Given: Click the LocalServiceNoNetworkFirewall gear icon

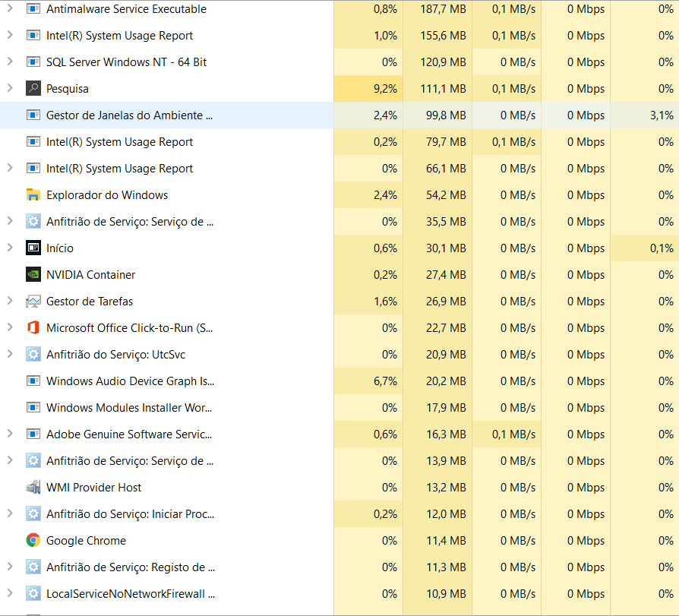Looking at the screenshot, I should [33, 593].
